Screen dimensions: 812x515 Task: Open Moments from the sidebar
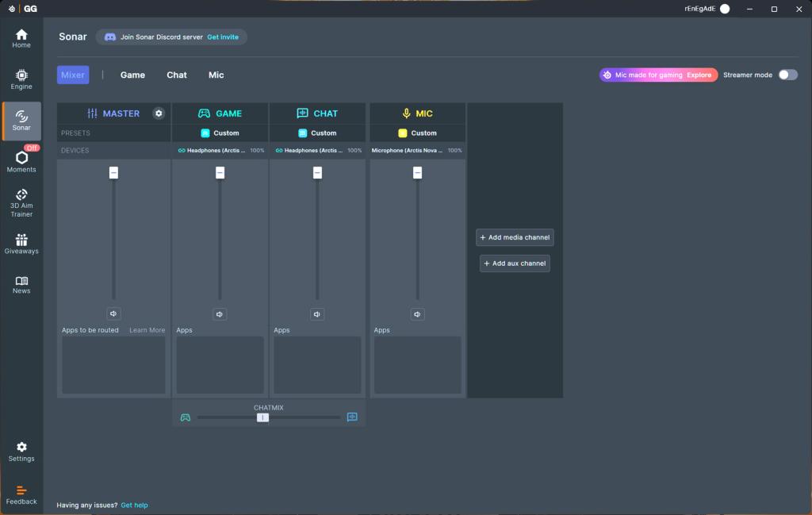point(21,161)
